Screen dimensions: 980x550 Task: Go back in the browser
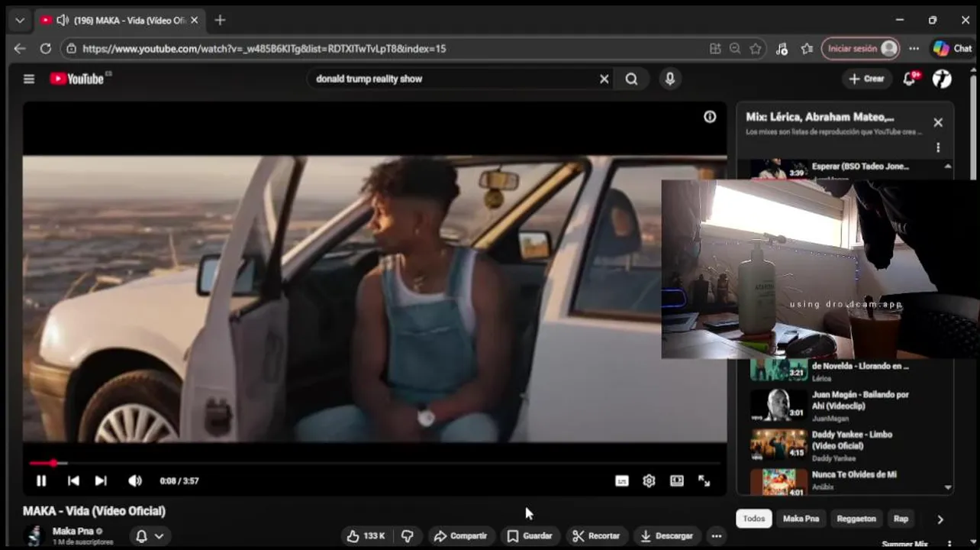20,48
